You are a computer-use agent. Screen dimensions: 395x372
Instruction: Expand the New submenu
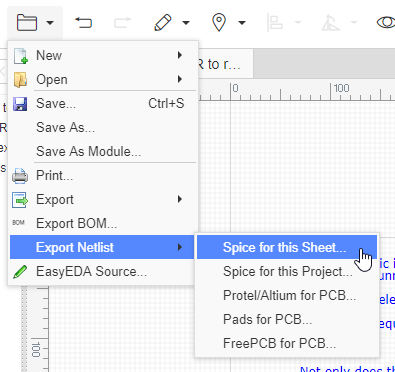[104, 55]
